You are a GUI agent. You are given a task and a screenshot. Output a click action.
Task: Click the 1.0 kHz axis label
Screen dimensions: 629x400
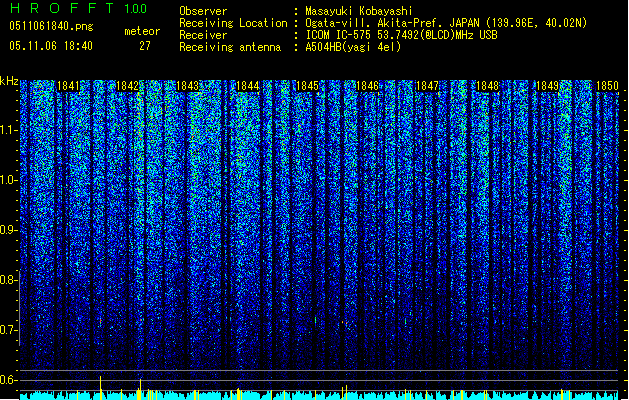coord(9,180)
